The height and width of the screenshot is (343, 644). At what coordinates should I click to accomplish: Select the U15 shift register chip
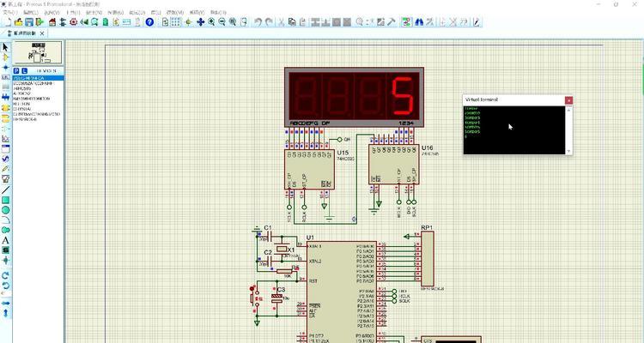[309, 169]
